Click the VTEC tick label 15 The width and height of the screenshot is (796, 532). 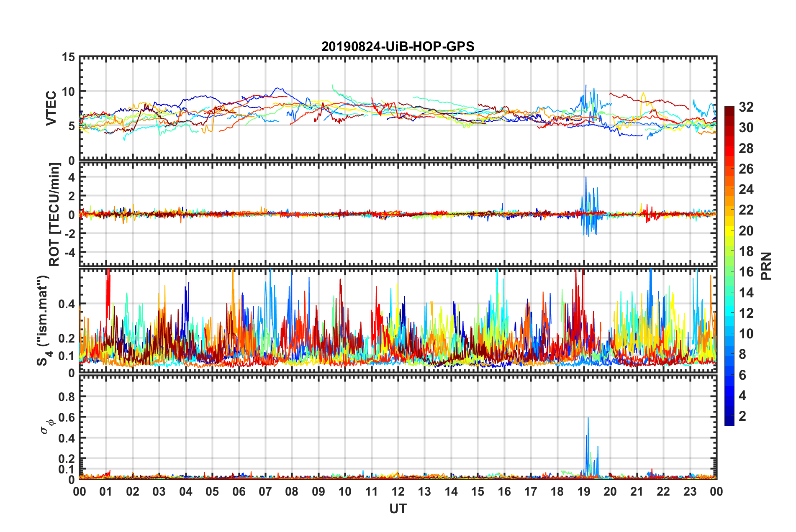point(68,57)
